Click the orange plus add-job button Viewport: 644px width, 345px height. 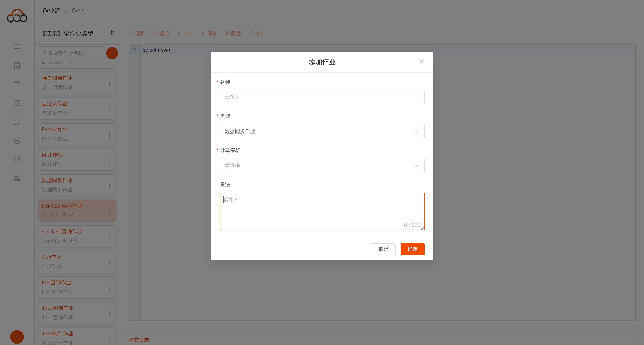[112, 53]
